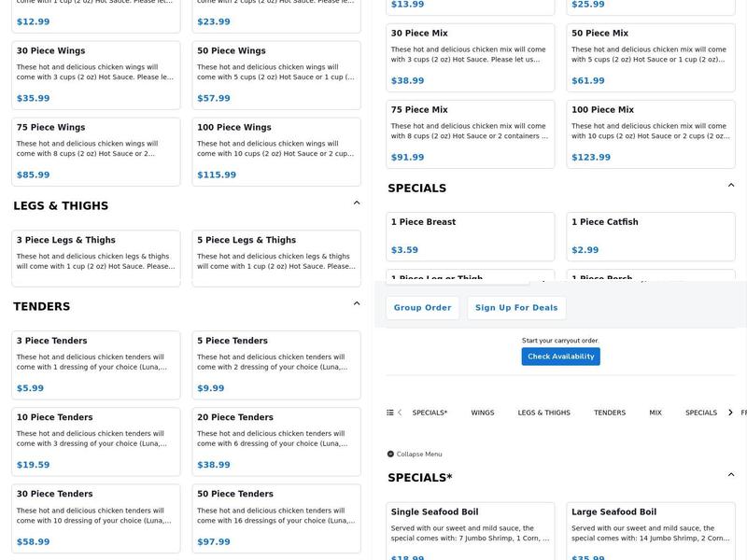Select the LEGS & THIGHS tab
Image resolution: width=747 pixels, height=560 pixels.
543,413
